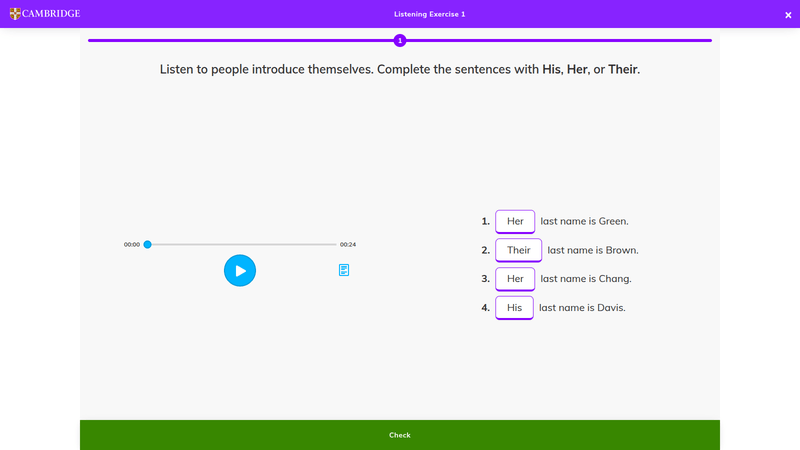
Task: Click text 'last name is Davis.'
Action: 582,308
